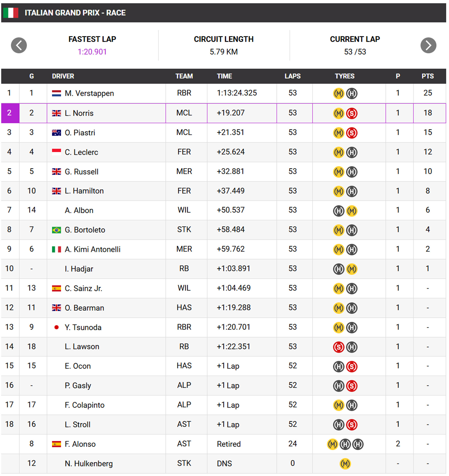Click Hulkenberg's medium tyre icon

[345, 464]
